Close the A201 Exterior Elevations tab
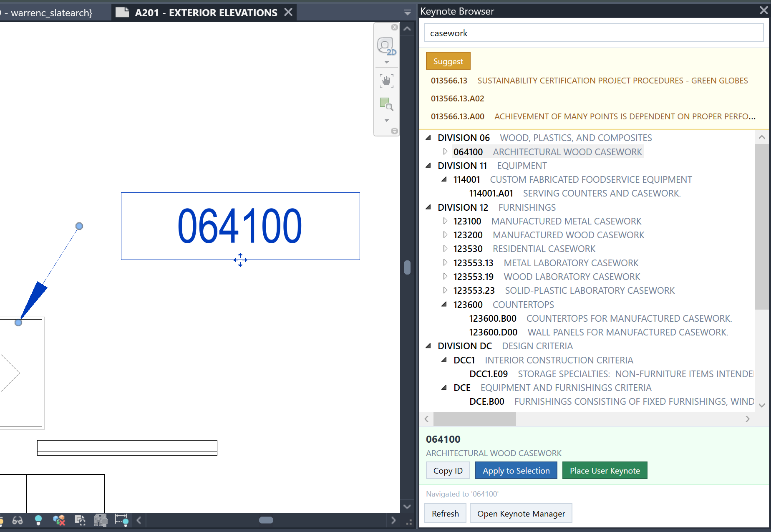 tap(288, 12)
